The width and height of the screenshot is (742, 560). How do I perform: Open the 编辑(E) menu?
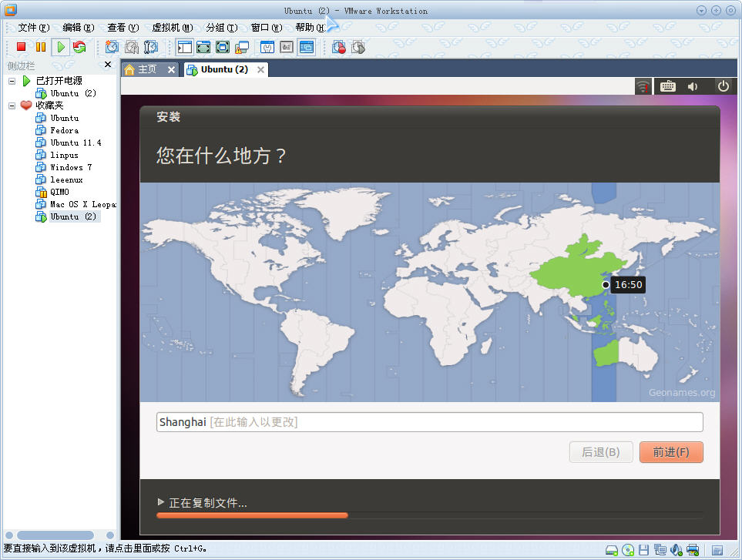(x=79, y=28)
